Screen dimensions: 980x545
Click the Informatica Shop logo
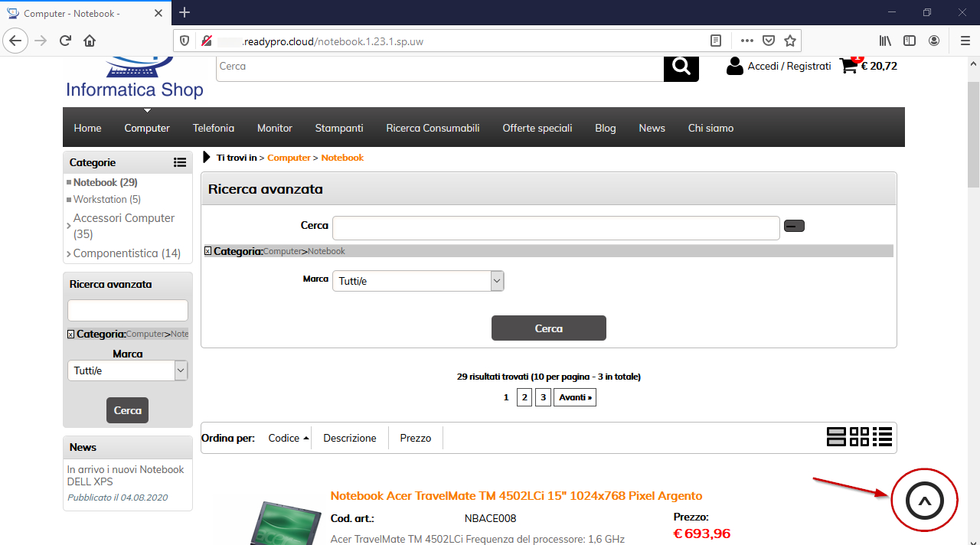click(x=135, y=79)
